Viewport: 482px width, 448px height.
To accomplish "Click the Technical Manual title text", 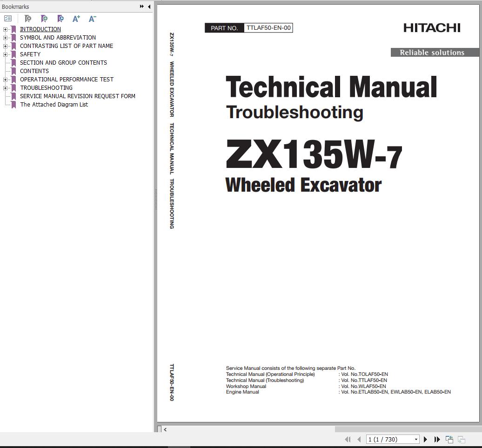I will click(331, 87).
